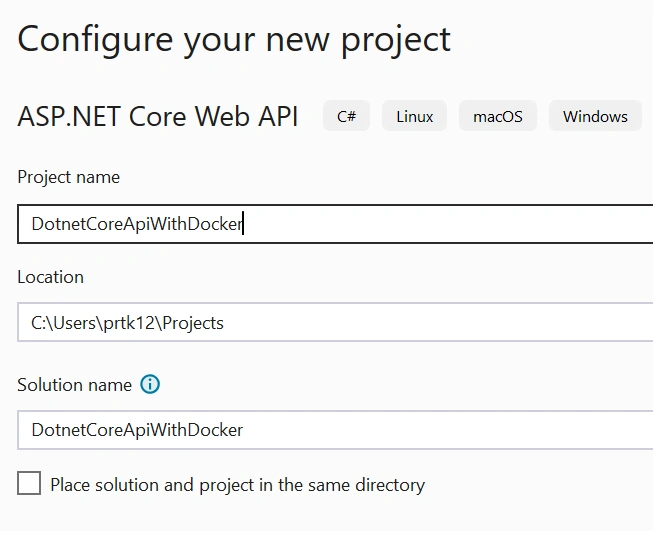654x534 pixels.
Task: Click the Solution name info icon
Action: coord(150,384)
